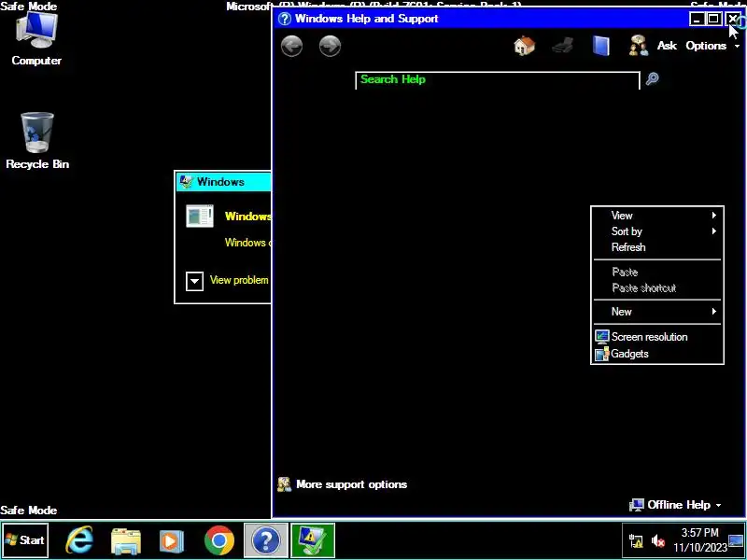Open the Sort by submenu
Screen dimensions: 747x560
tap(657, 231)
